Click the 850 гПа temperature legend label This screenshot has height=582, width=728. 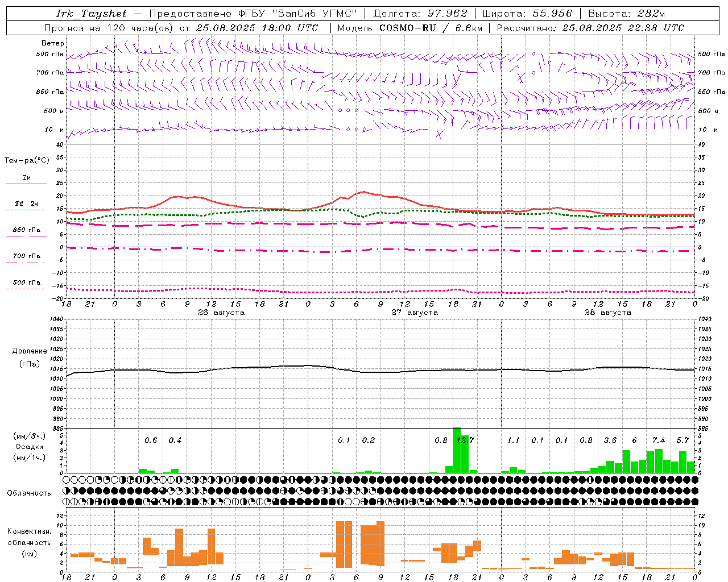tap(27, 230)
